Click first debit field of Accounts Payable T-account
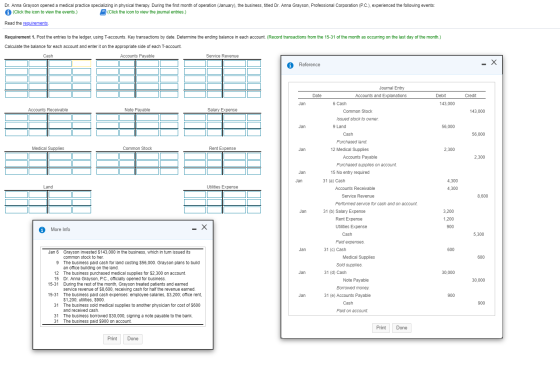The image size is (560, 365). tap(107, 64)
